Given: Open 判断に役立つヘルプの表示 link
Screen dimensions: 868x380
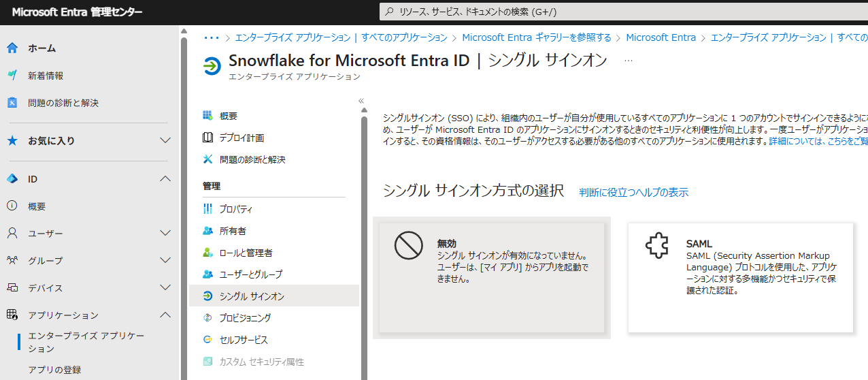Looking at the screenshot, I should pos(633,193).
